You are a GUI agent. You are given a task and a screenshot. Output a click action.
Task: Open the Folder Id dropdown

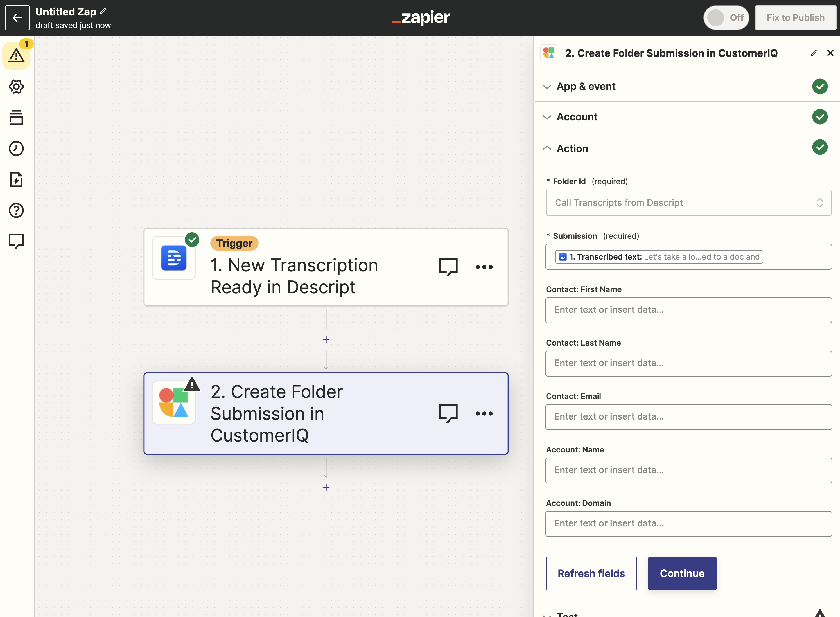(688, 203)
